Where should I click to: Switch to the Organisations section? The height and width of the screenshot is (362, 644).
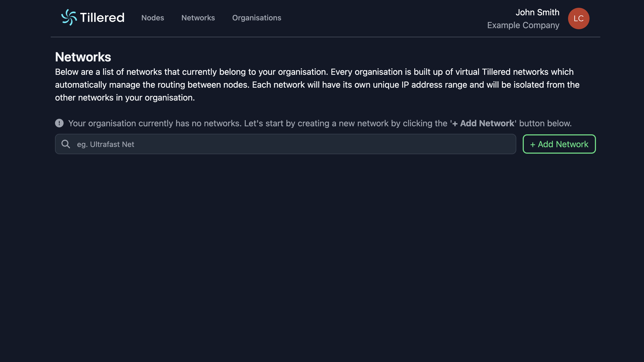(257, 18)
